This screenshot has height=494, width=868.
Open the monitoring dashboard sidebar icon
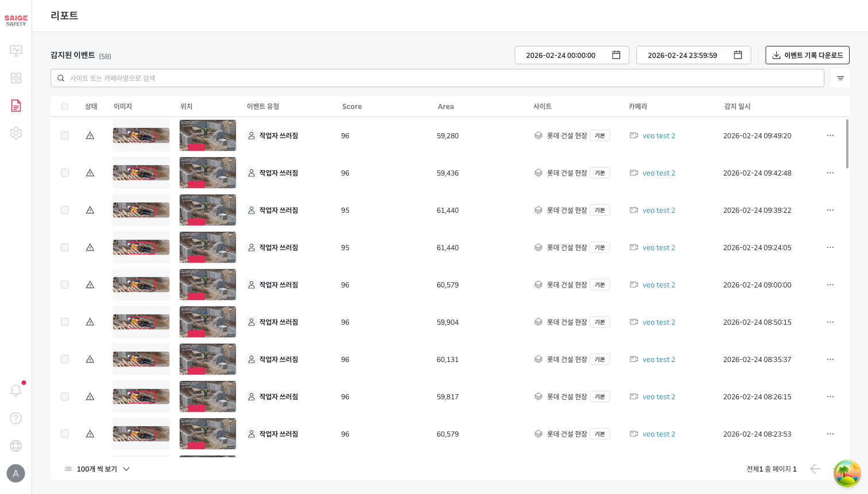16,50
